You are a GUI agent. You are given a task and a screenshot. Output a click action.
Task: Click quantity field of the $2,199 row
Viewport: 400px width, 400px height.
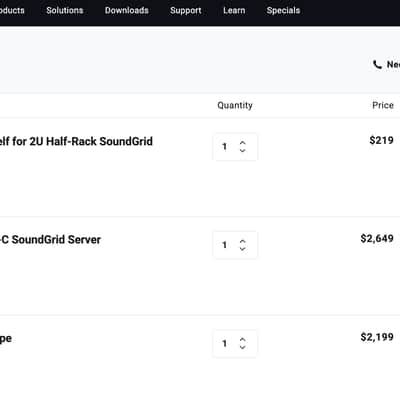click(235, 343)
